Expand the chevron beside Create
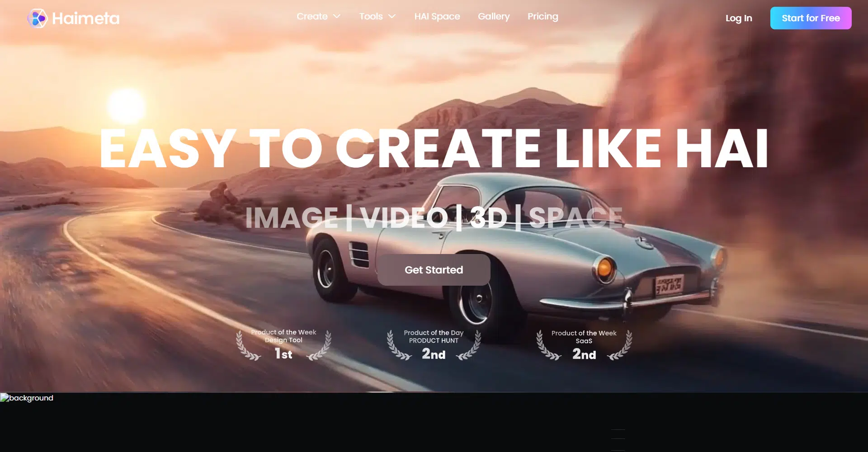The width and height of the screenshot is (868, 452). pos(337,17)
